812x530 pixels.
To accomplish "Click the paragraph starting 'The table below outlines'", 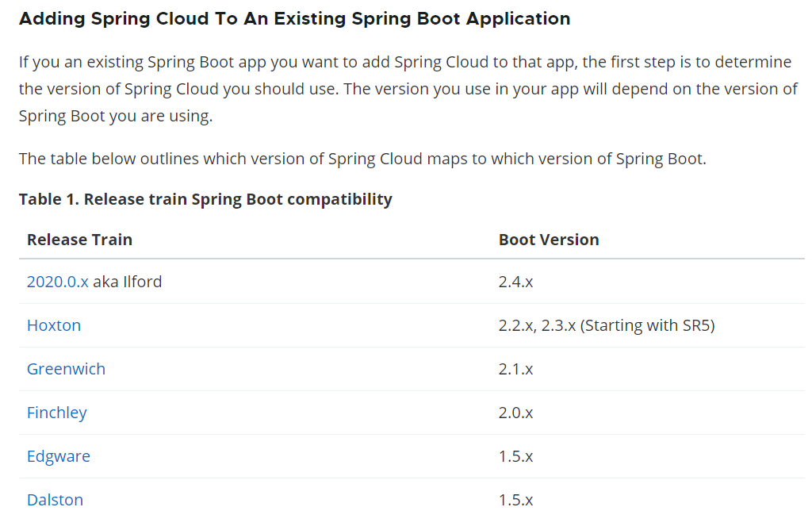I will pos(362,159).
